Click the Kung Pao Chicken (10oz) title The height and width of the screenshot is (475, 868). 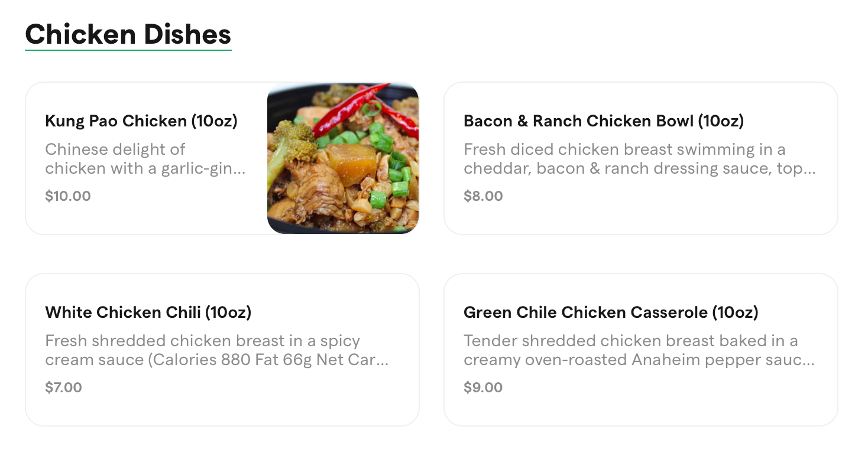[x=141, y=121]
